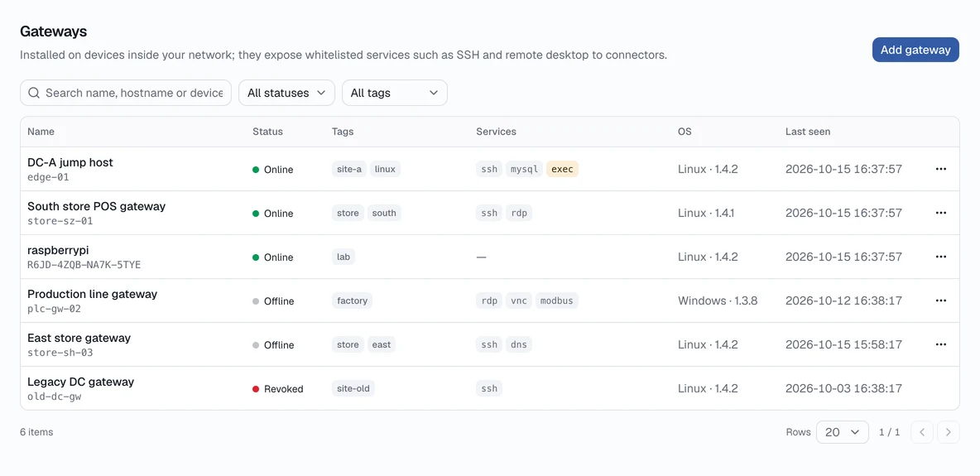Open the All tags filter dropdown
980x476 pixels.
click(x=394, y=93)
